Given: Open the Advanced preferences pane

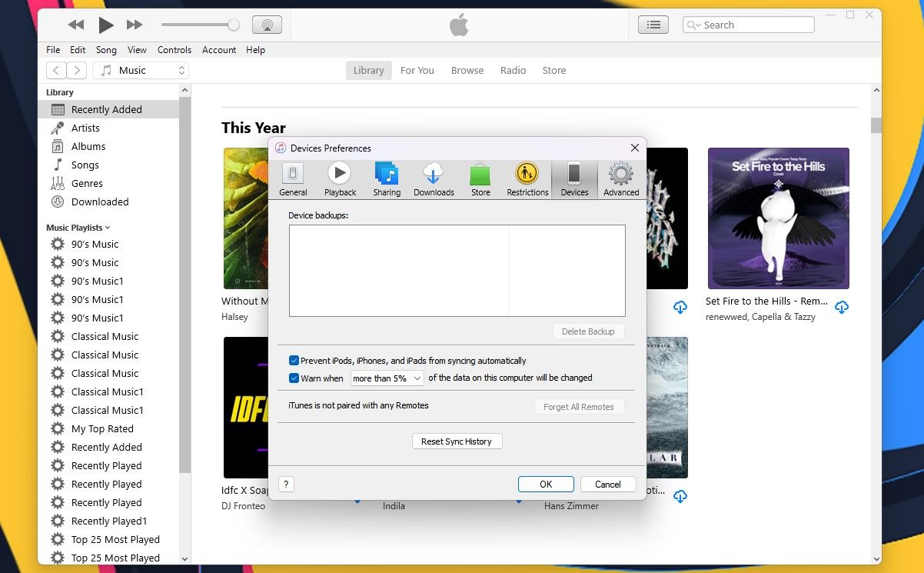Looking at the screenshot, I should click(x=621, y=179).
